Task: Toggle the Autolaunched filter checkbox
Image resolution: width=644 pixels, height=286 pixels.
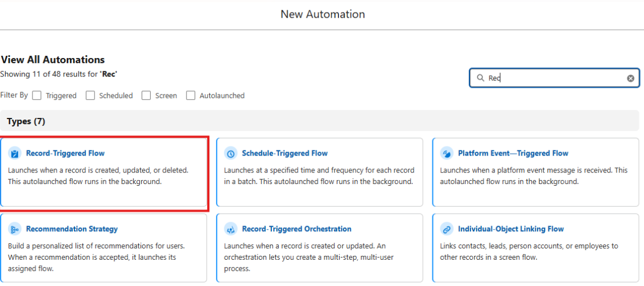Action: [191, 96]
